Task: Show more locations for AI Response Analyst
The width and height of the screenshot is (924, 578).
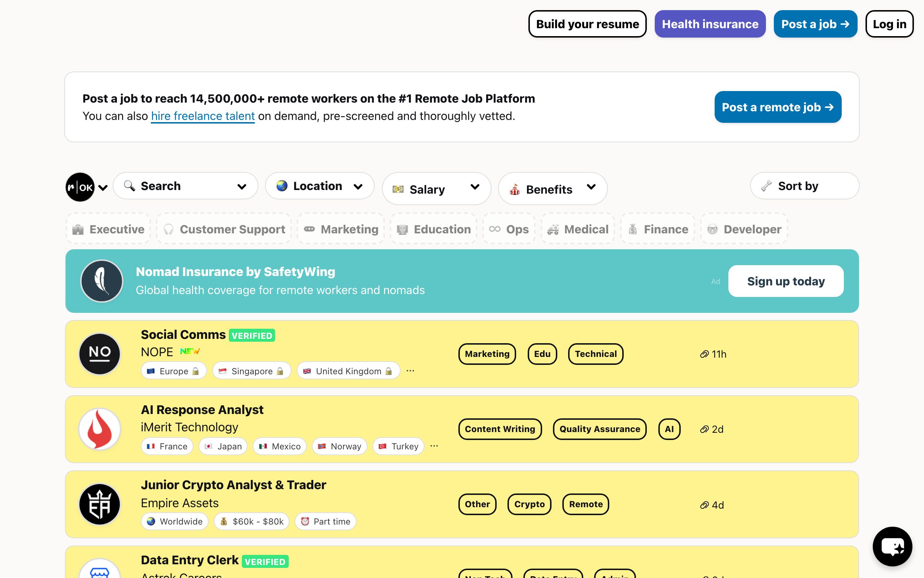Action: point(434,446)
